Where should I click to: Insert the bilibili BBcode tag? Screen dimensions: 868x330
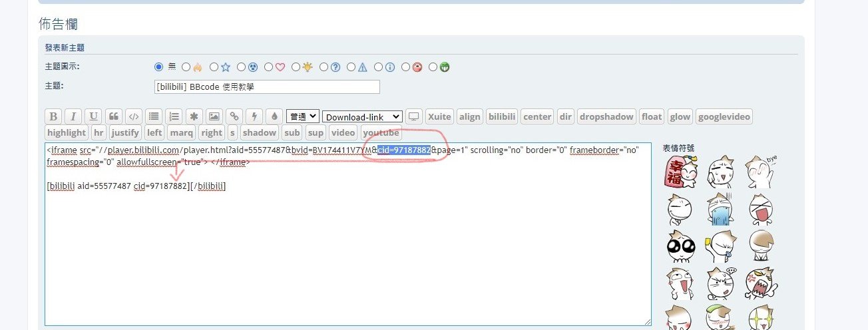tap(502, 116)
